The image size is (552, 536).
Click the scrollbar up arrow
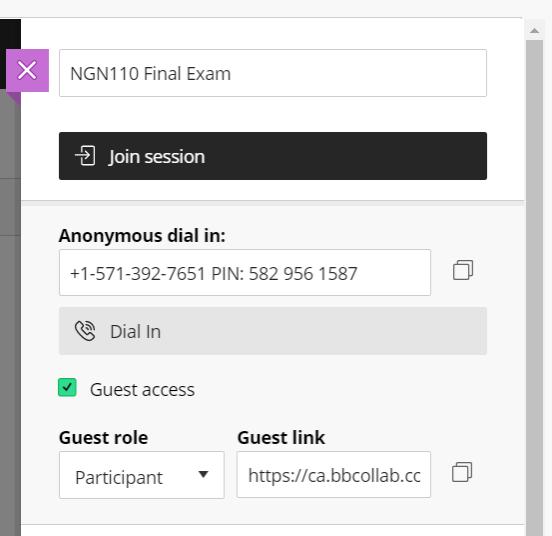(534, 31)
